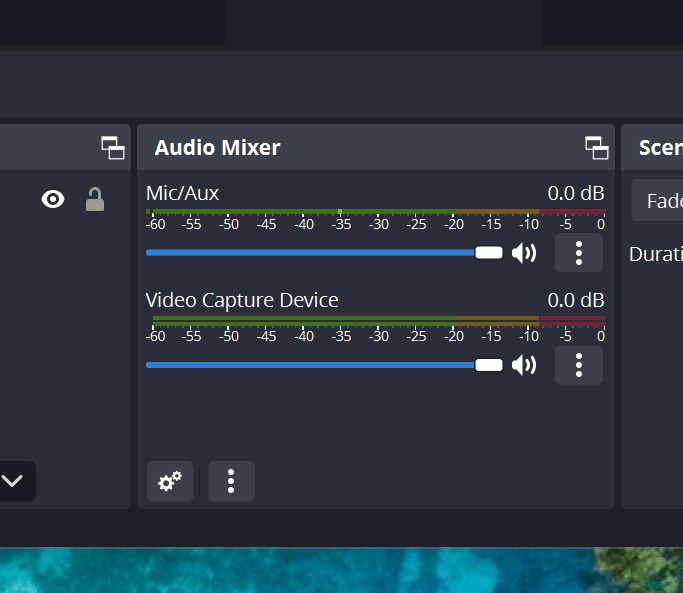Click the Mic/Aux audio level meter

pos(376,212)
